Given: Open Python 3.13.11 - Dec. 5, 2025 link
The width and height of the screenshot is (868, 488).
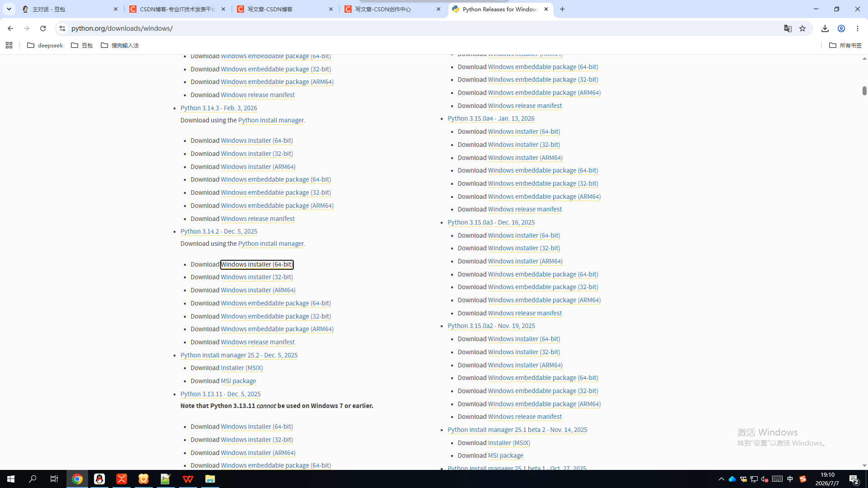Looking at the screenshot, I should (x=221, y=394).
